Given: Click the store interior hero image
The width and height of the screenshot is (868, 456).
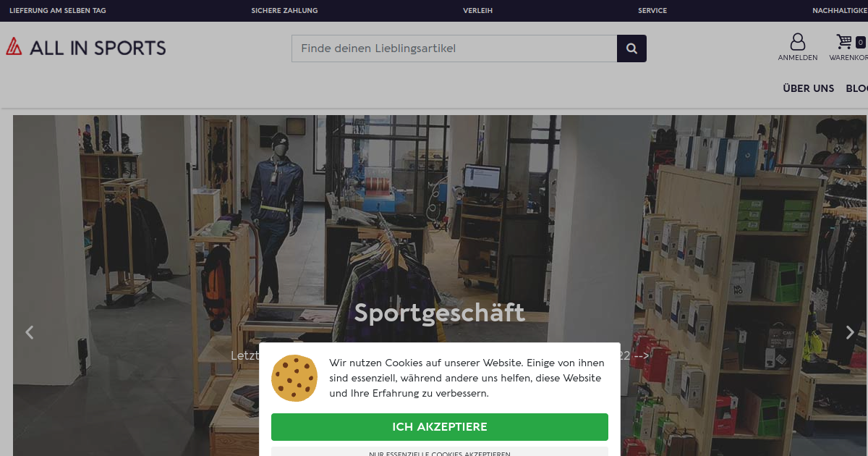Looking at the screenshot, I should (x=440, y=217).
